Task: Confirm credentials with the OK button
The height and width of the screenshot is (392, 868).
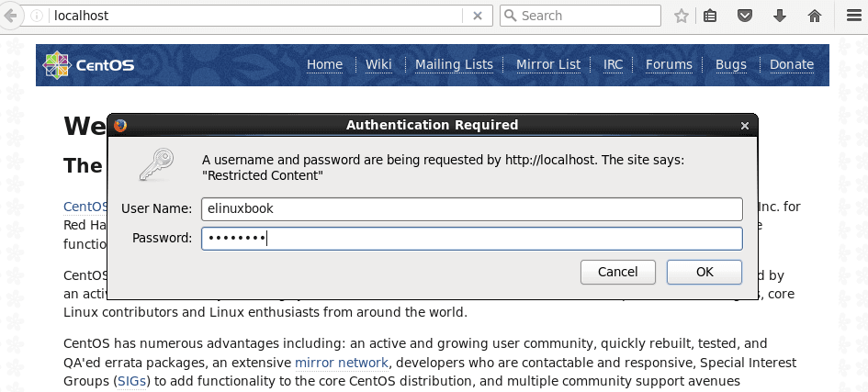Action: [x=705, y=272]
